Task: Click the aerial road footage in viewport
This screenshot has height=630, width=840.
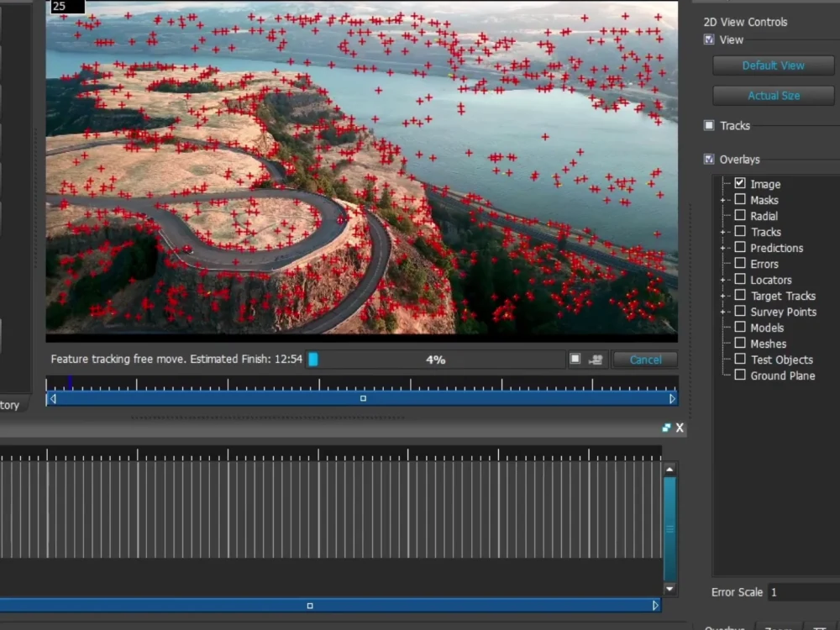Action: pos(361,167)
